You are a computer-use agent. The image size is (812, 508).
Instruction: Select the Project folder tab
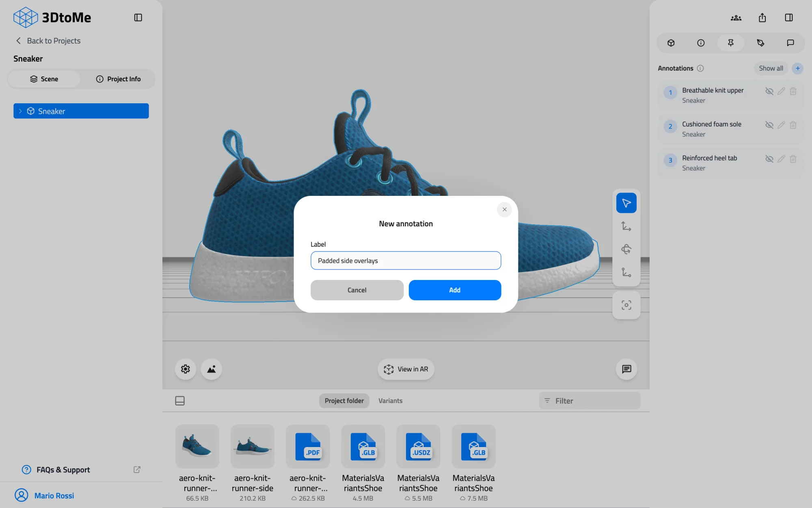click(x=344, y=401)
